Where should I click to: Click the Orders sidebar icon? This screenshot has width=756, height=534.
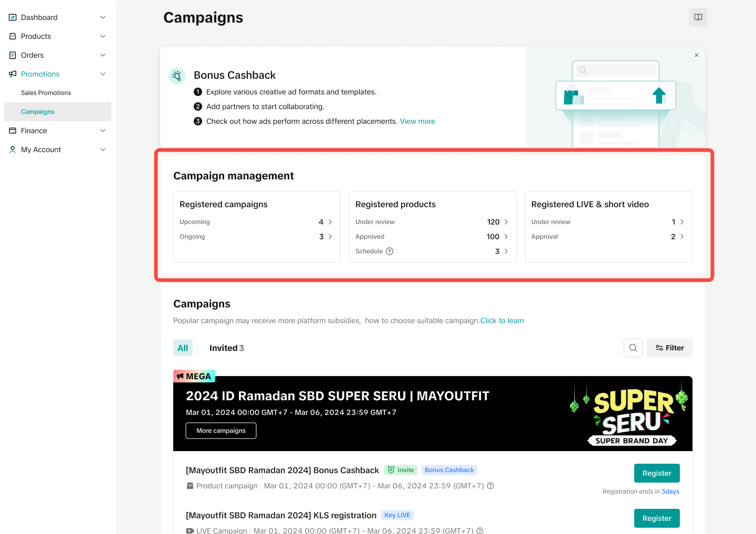(x=13, y=55)
